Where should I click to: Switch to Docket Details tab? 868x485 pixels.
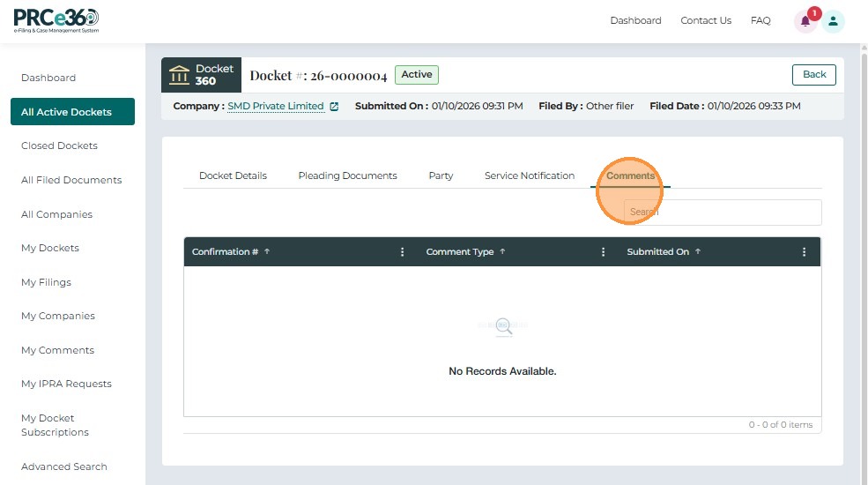click(233, 175)
